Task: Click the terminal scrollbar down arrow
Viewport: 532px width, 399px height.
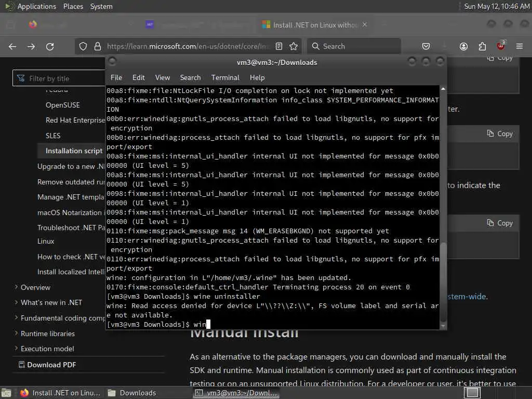Action: [443, 326]
